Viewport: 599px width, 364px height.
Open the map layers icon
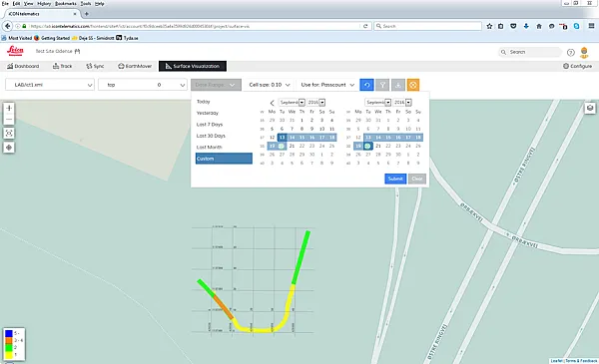click(590, 108)
